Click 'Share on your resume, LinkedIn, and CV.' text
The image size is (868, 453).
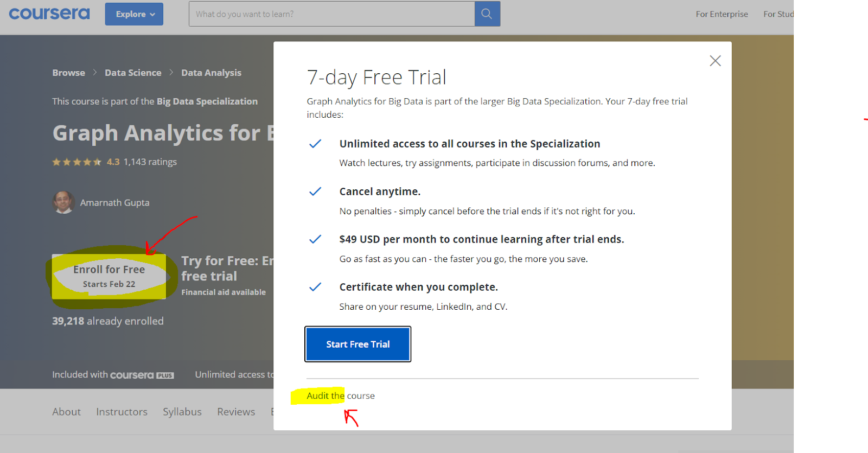pos(423,307)
